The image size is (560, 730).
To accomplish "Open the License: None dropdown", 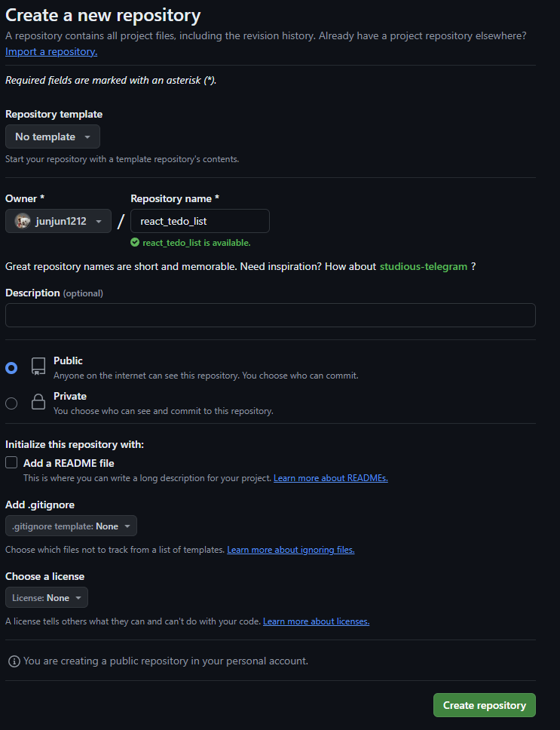I will click(x=47, y=598).
